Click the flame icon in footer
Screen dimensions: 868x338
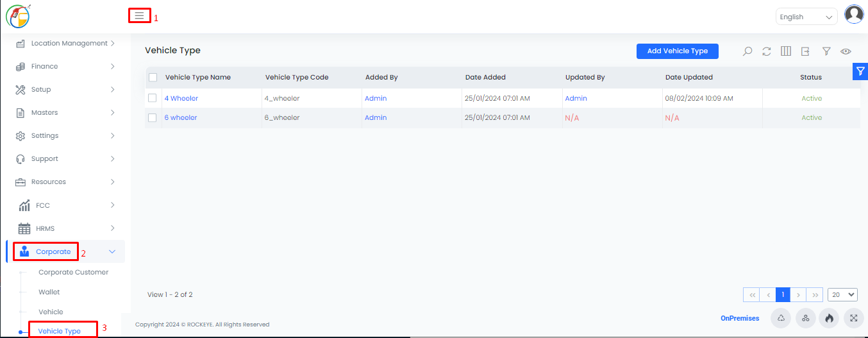coord(829,317)
